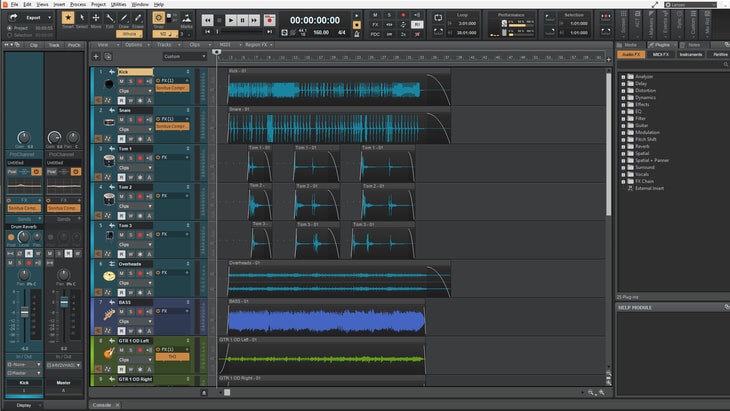Click the GTR 1 OD Left guitar icon
Viewport: 730px width, 411px height.
pyautogui.click(x=109, y=353)
